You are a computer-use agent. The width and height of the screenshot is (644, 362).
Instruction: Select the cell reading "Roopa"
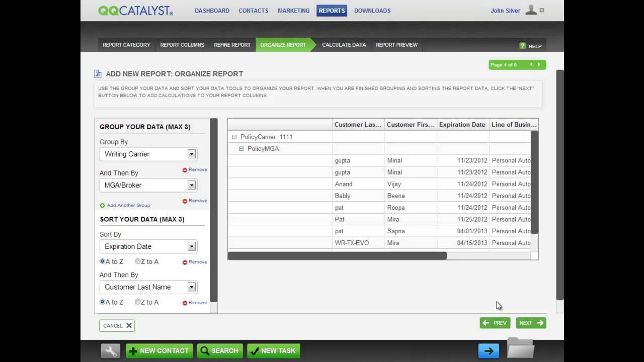coord(411,208)
